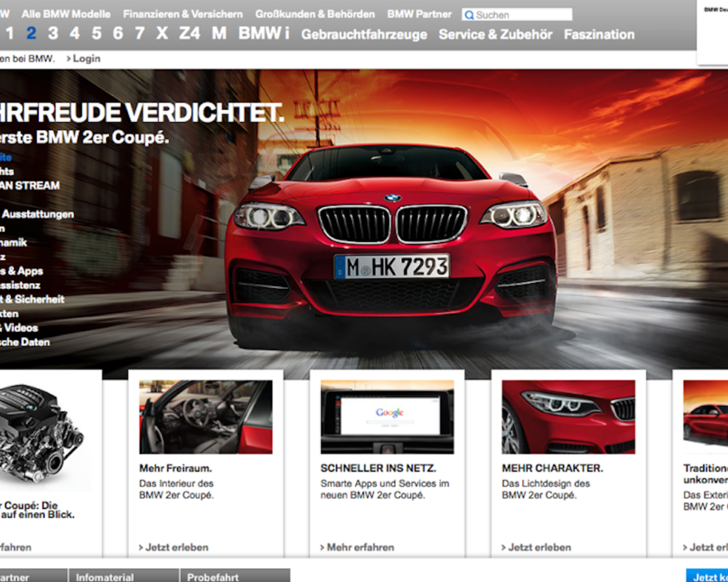This screenshot has width=728, height=582.
Task: Click the interior Mehr Freiraum thumbnail
Action: (x=206, y=417)
